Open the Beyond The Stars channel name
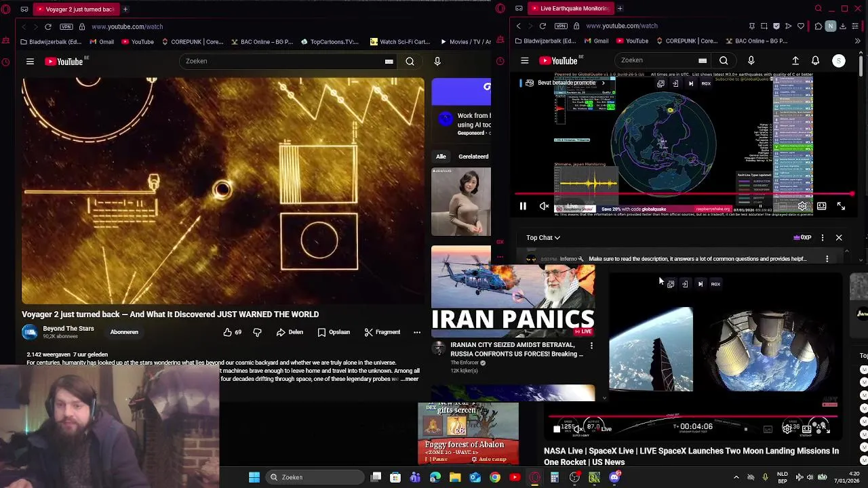Screen dimensions: 868x488 pyautogui.click(x=68, y=329)
